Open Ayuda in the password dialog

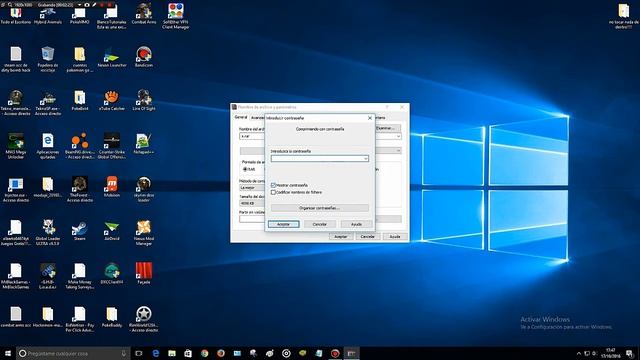(x=356, y=224)
